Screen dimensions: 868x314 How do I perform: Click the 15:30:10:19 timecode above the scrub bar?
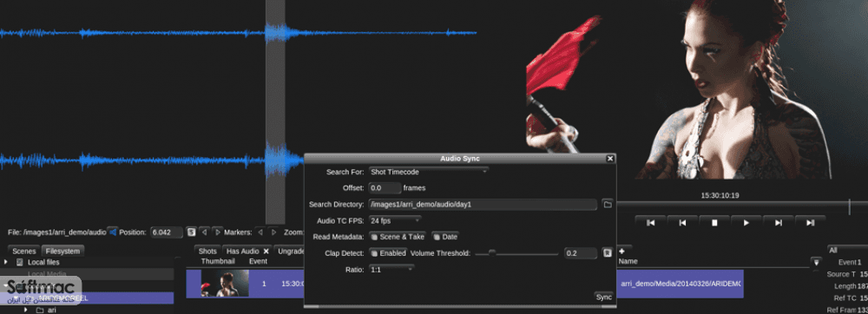[x=720, y=195]
